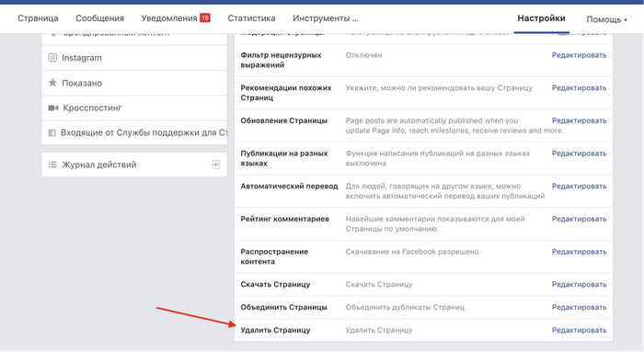Click the star icon next to Показано
Image resolution: width=644 pixels, height=352 pixels.
coord(52,83)
